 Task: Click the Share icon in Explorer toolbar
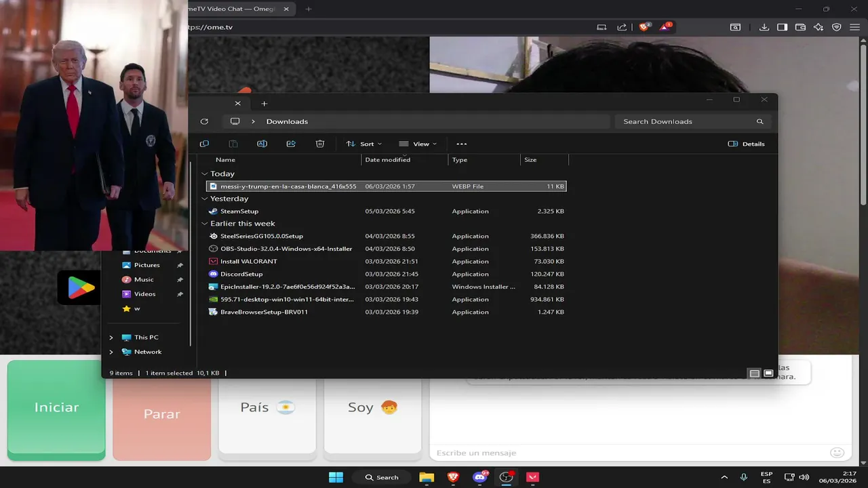(291, 144)
